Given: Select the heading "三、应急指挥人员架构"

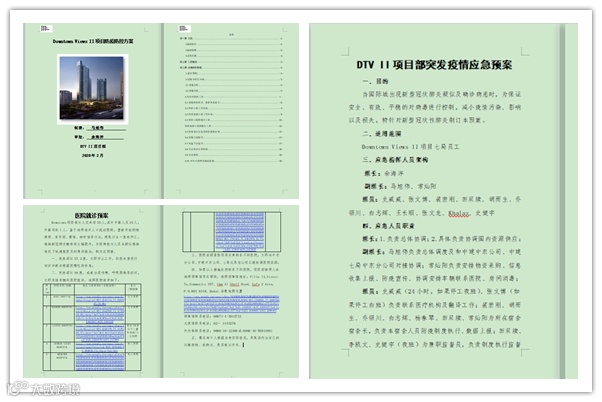Looking at the screenshot, I should tap(395, 160).
